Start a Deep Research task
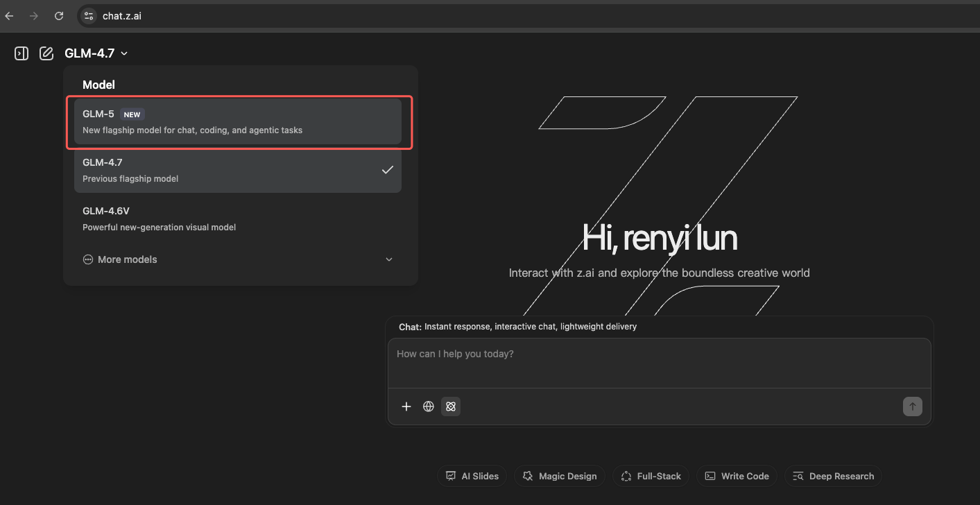Image resolution: width=980 pixels, height=505 pixels. [x=834, y=476]
